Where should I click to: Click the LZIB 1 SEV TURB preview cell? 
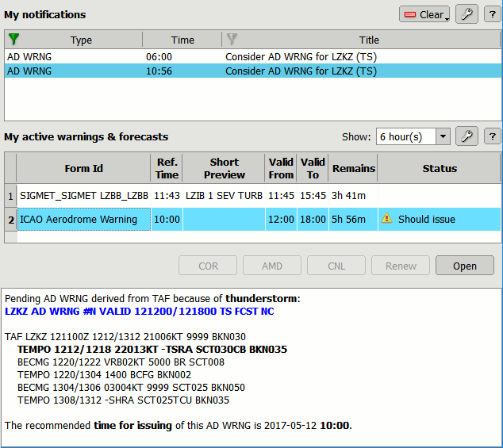[224, 195]
